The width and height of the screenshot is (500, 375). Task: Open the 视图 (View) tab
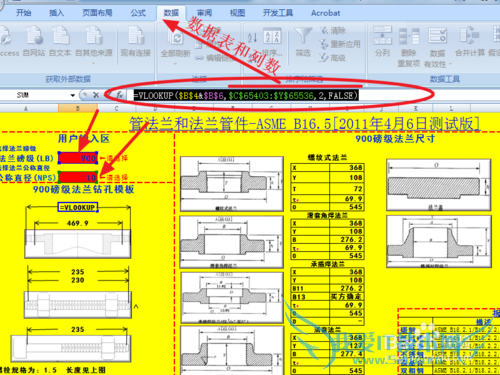click(237, 13)
